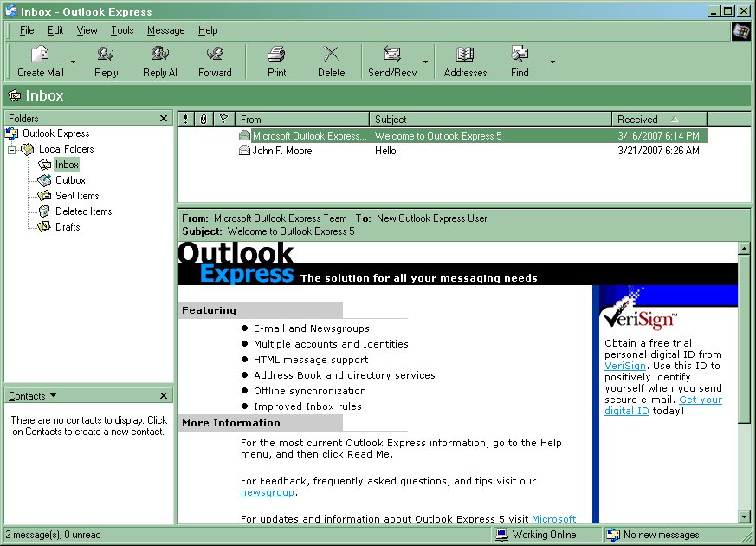
Task: Select the Deleted Items folder
Action: tap(83, 211)
